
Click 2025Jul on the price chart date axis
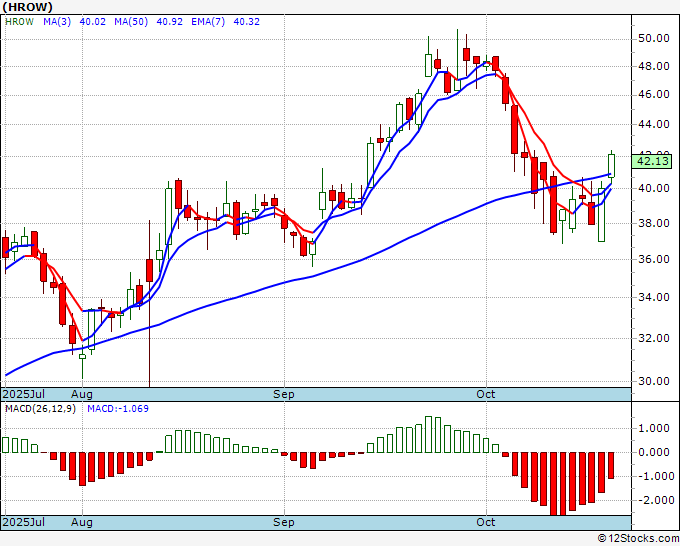click(x=24, y=394)
